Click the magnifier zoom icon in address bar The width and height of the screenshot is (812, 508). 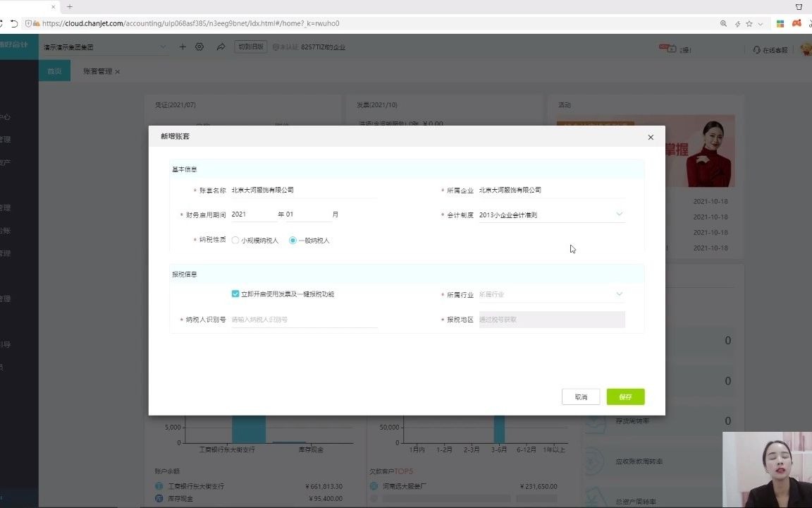[723, 23]
